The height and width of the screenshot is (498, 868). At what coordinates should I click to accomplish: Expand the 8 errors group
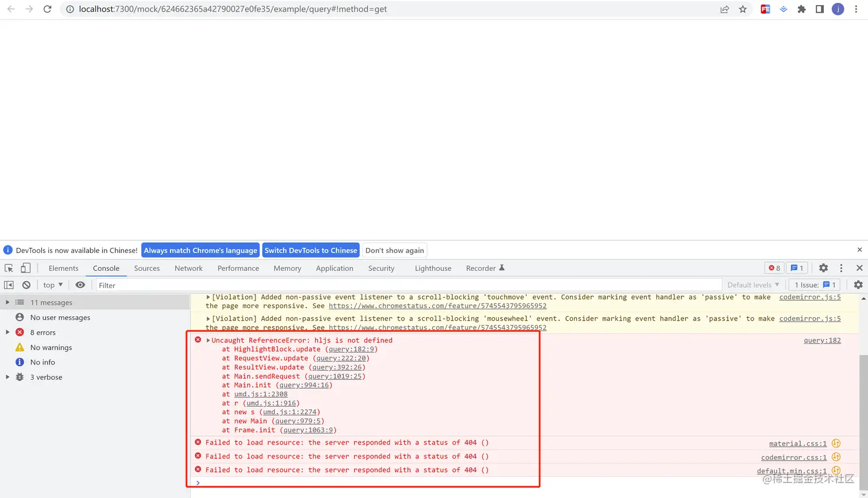pos(7,332)
